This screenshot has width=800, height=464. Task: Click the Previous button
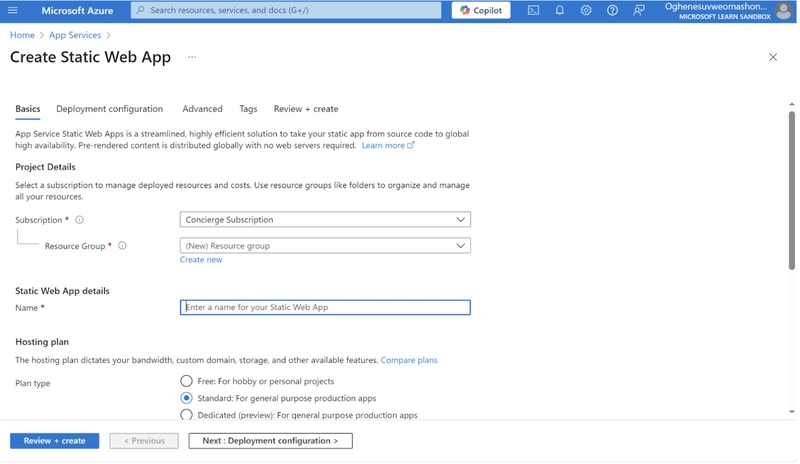144,441
